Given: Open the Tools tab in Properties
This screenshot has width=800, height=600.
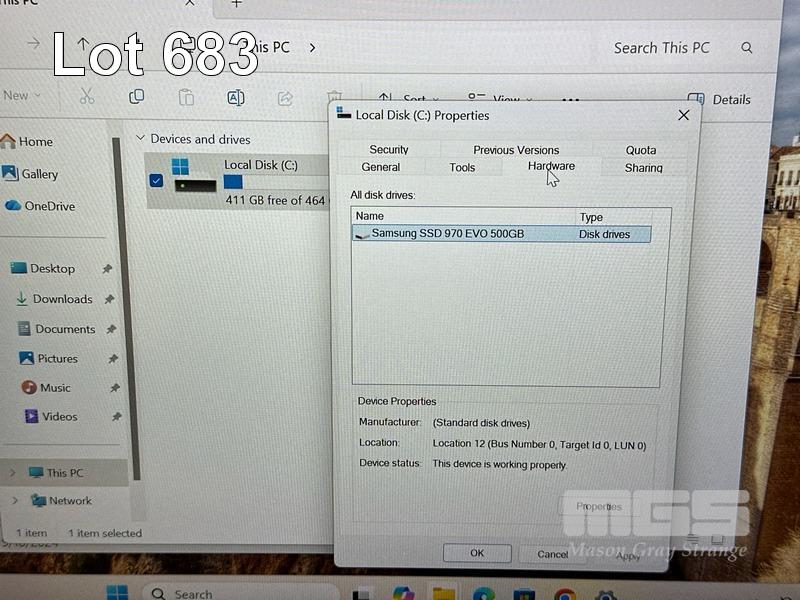Looking at the screenshot, I should tap(462, 167).
